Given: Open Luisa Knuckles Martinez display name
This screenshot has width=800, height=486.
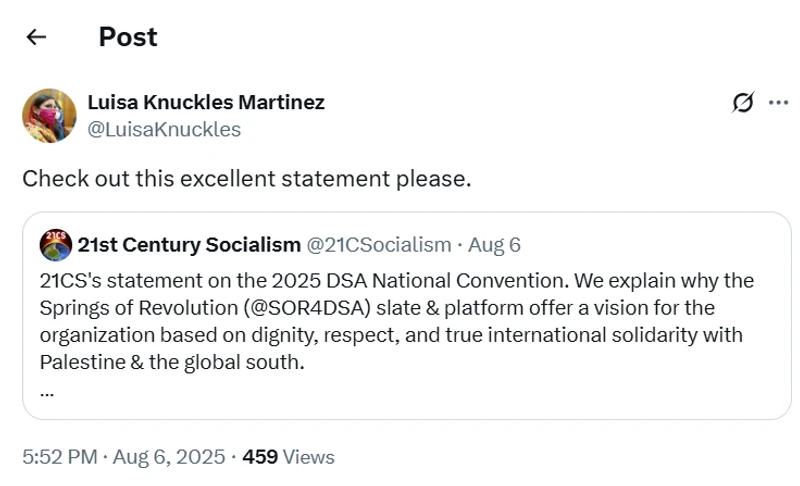Looking at the screenshot, I should pyautogui.click(x=206, y=102).
